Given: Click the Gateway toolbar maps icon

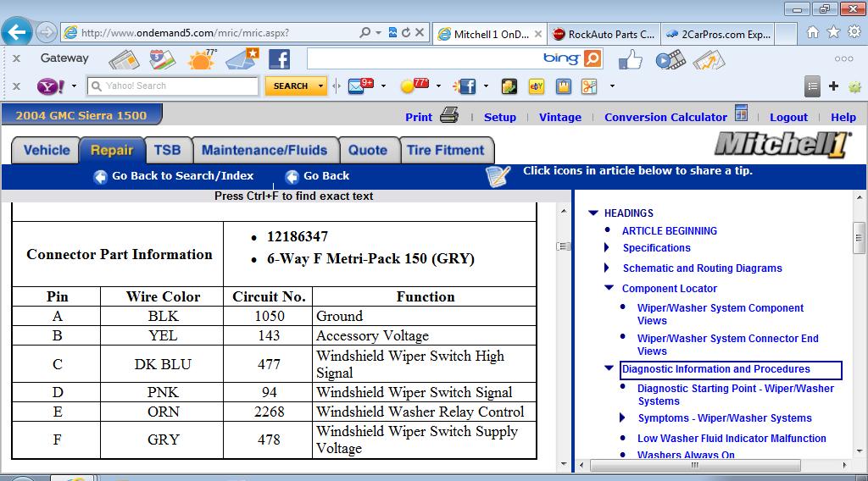Looking at the screenshot, I should pyautogui.click(x=162, y=59).
